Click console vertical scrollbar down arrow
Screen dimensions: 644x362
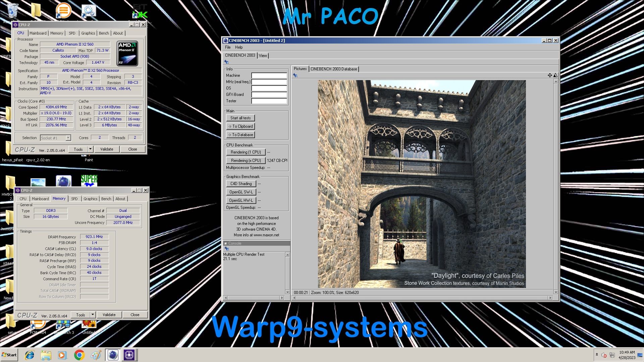point(287,292)
